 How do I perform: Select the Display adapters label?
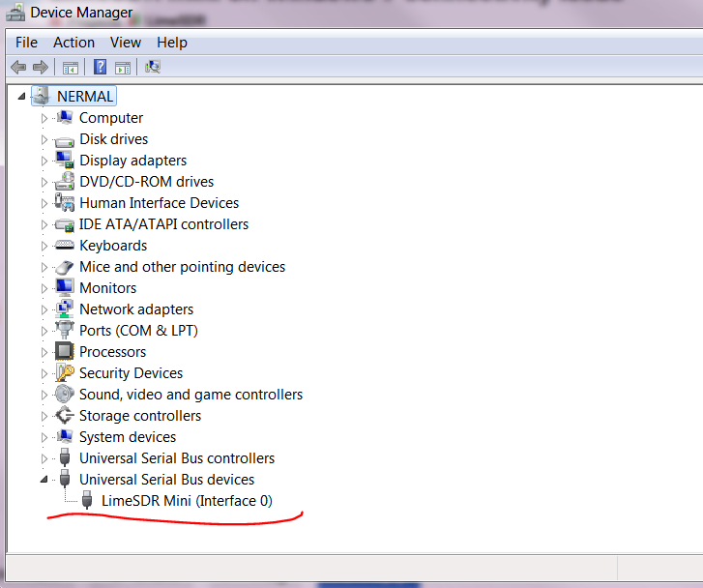pyautogui.click(x=133, y=161)
